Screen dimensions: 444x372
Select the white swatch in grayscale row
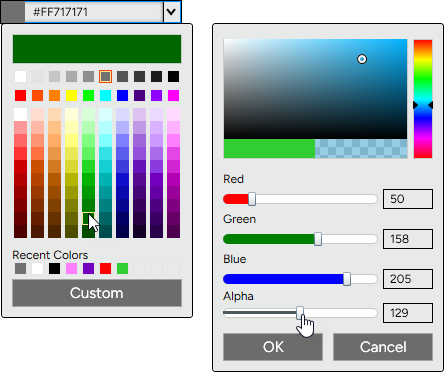tap(20, 77)
